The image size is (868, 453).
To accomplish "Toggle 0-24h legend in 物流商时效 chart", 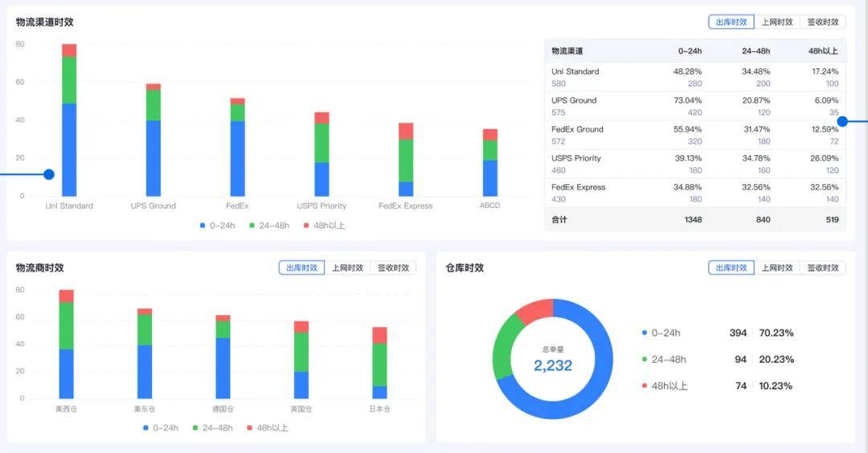I will [161, 428].
